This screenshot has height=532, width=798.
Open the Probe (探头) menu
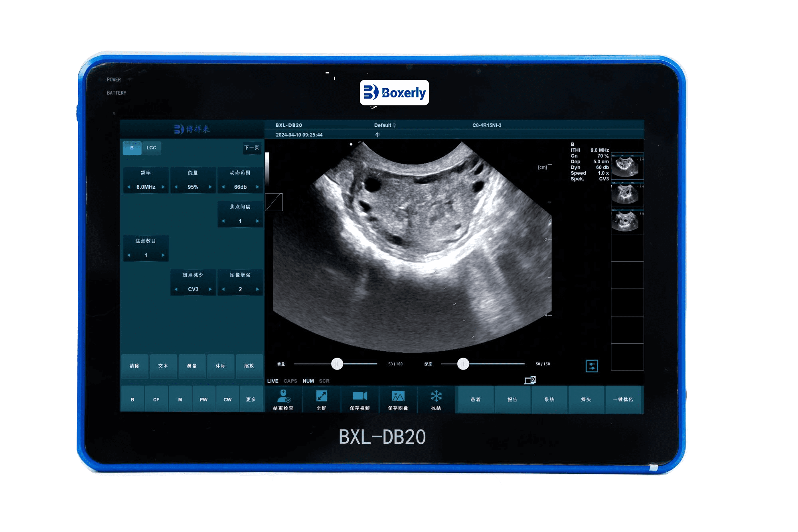tap(586, 399)
